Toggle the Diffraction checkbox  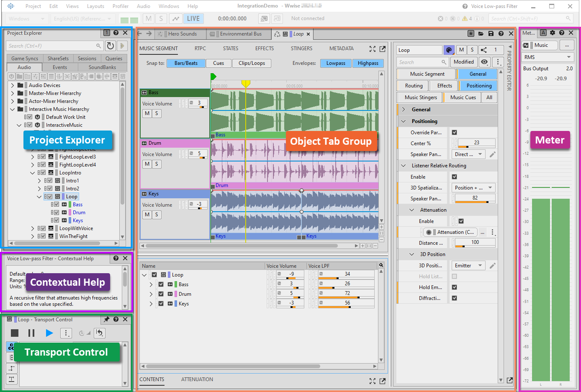(x=454, y=298)
